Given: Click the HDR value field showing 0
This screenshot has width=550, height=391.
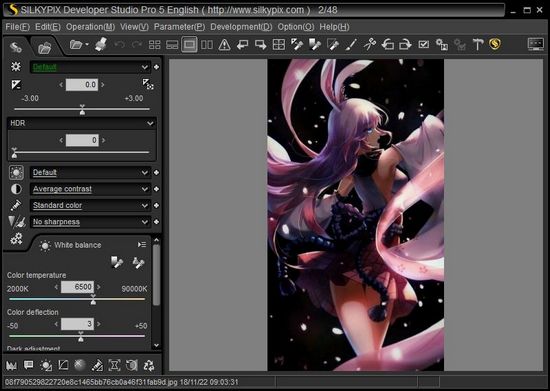Looking at the screenshot, I should [x=82, y=140].
